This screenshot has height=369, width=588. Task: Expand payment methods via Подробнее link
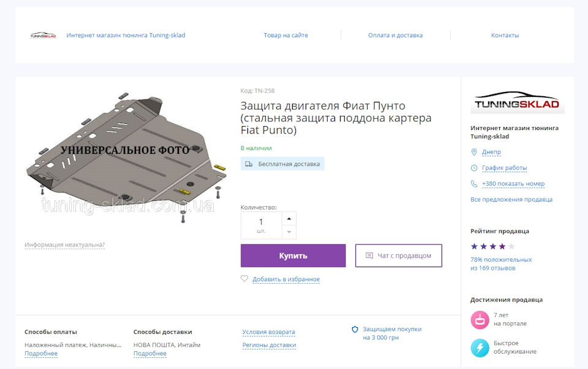coord(41,354)
